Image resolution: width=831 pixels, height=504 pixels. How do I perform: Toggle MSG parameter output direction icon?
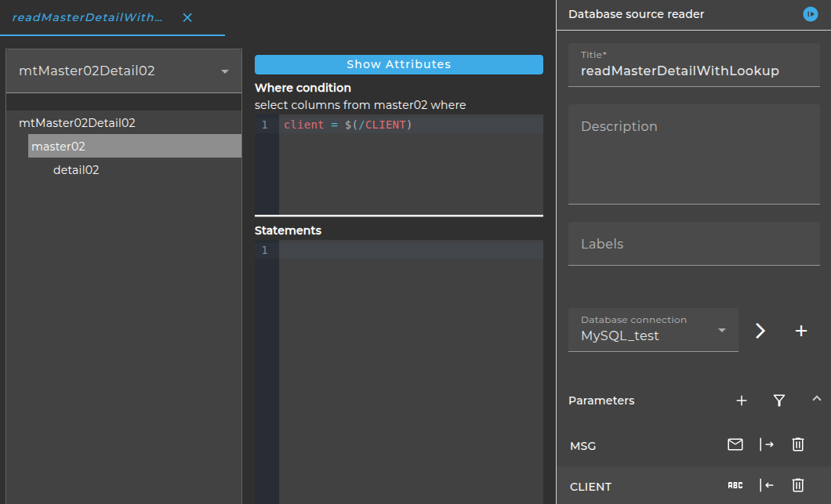[767, 444]
